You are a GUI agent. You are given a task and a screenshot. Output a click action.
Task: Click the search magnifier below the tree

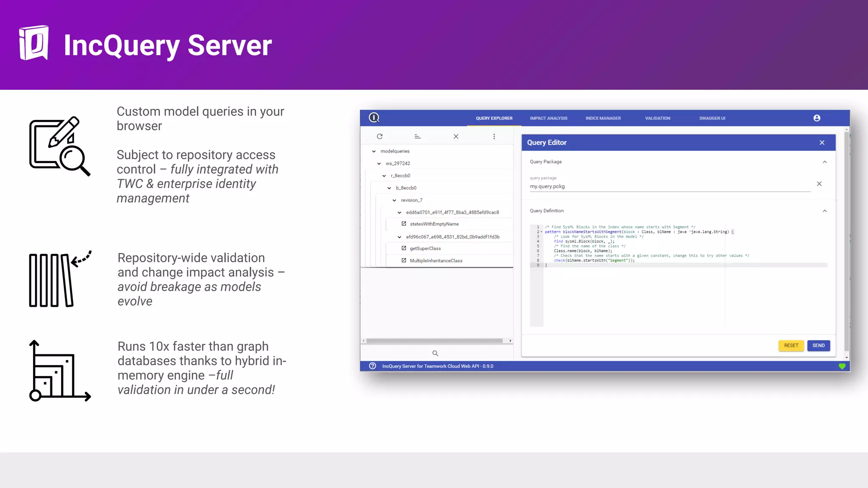tap(435, 353)
